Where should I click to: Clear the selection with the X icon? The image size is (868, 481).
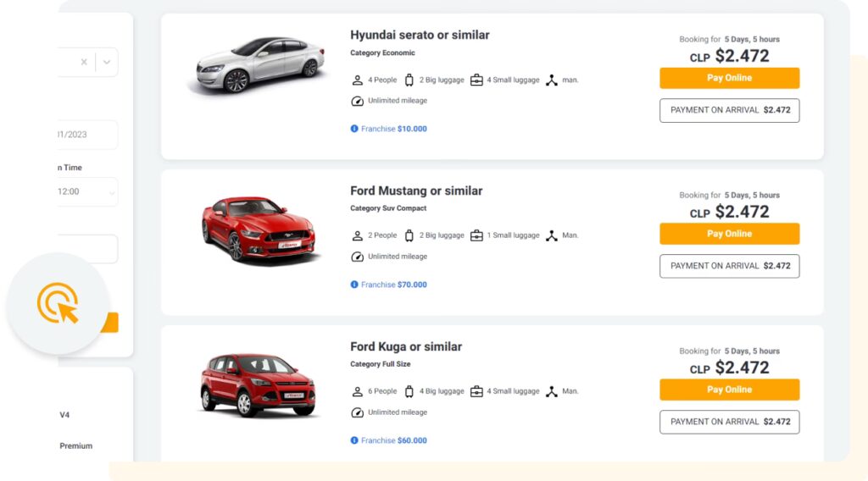click(x=84, y=62)
